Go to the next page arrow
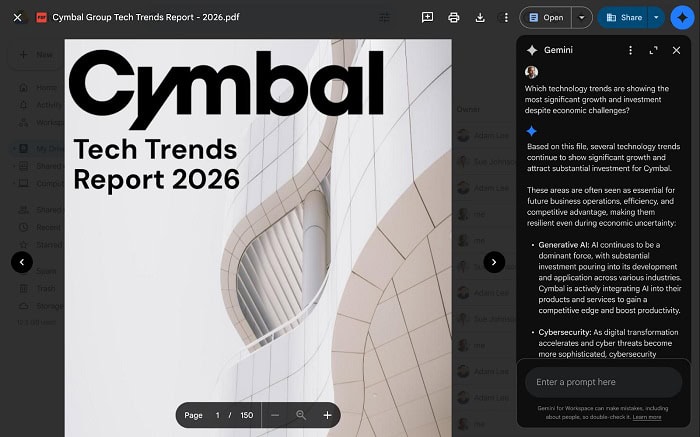The height and width of the screenshot is (437, 700). click(x=494, y=262)
